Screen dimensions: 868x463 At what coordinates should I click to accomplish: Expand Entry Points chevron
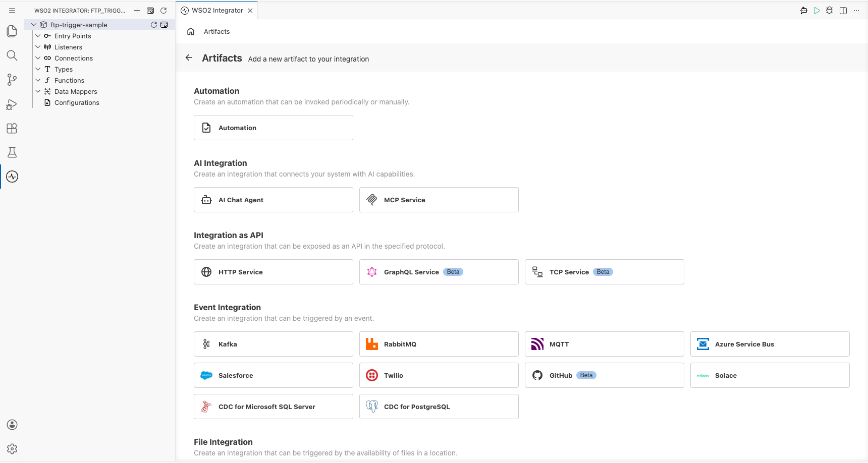point(38,36)
